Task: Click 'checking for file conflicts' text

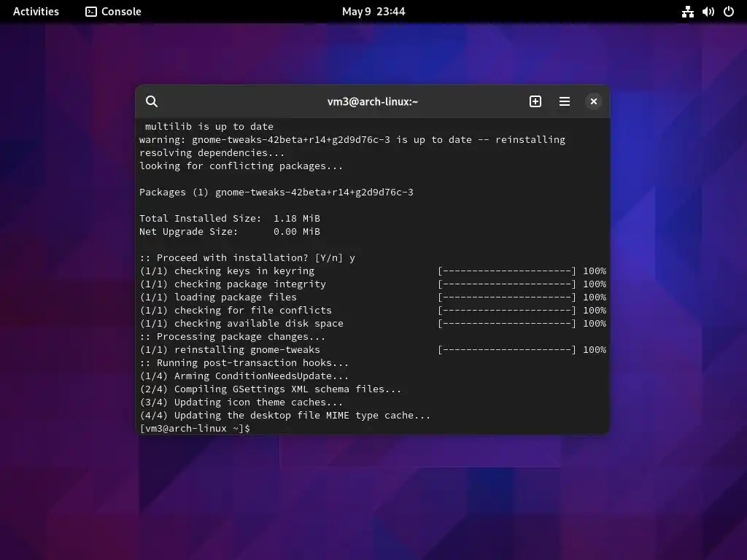Action: [x=253, y=310]
